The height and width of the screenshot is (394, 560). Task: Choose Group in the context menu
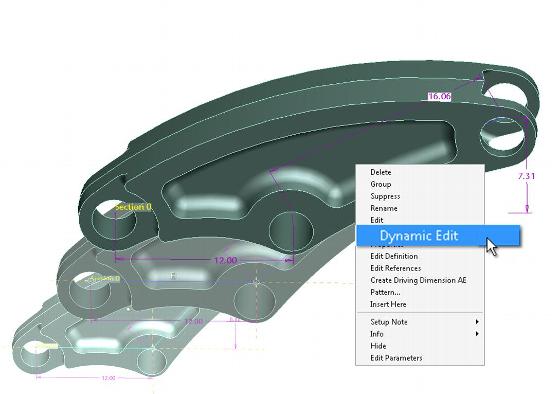(381, 184)
